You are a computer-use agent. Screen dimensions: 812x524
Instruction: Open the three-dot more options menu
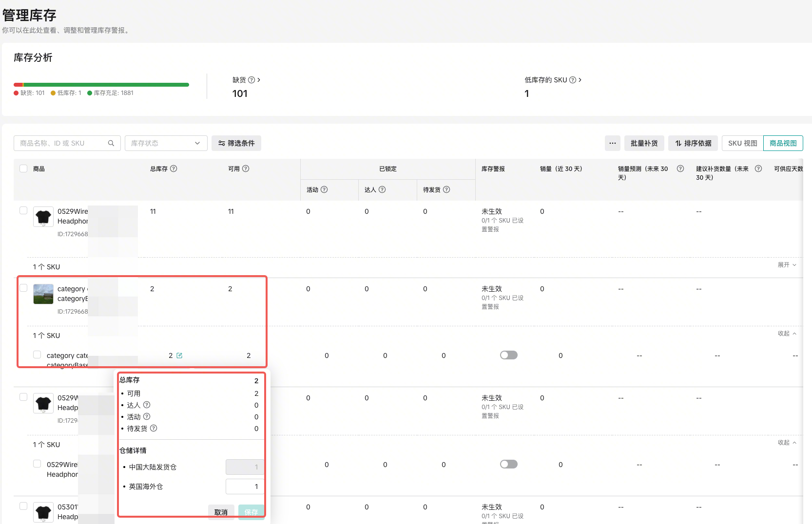coord(613,143)
